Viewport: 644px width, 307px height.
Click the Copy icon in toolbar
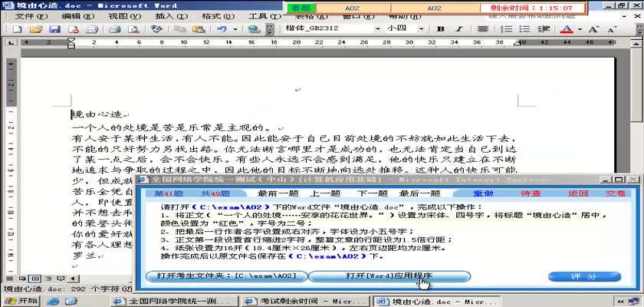click(179, 29)
